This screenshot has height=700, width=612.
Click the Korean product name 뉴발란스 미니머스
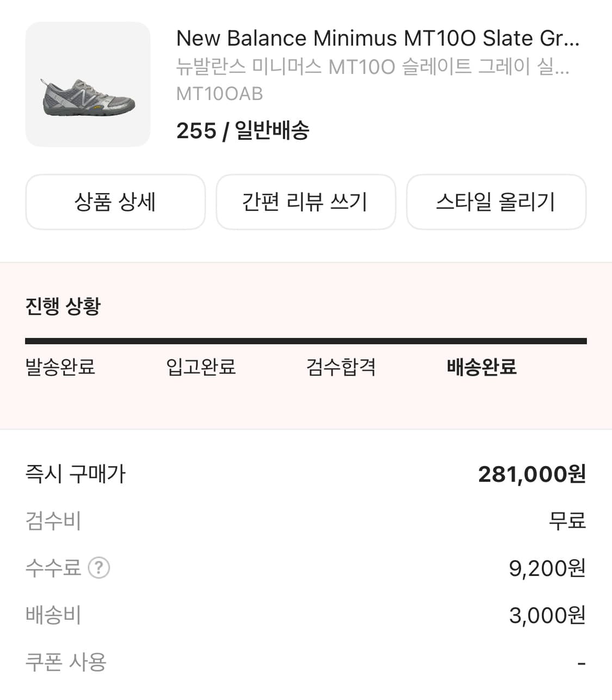point(372,66)
